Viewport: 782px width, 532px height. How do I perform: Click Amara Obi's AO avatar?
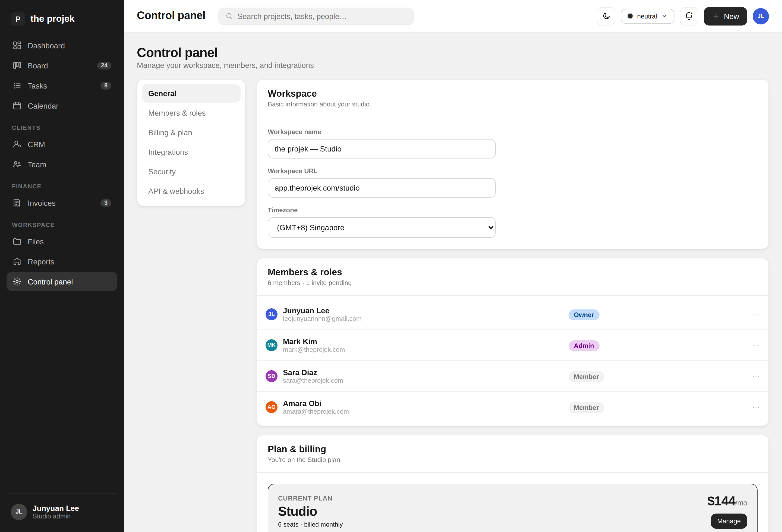271,407
